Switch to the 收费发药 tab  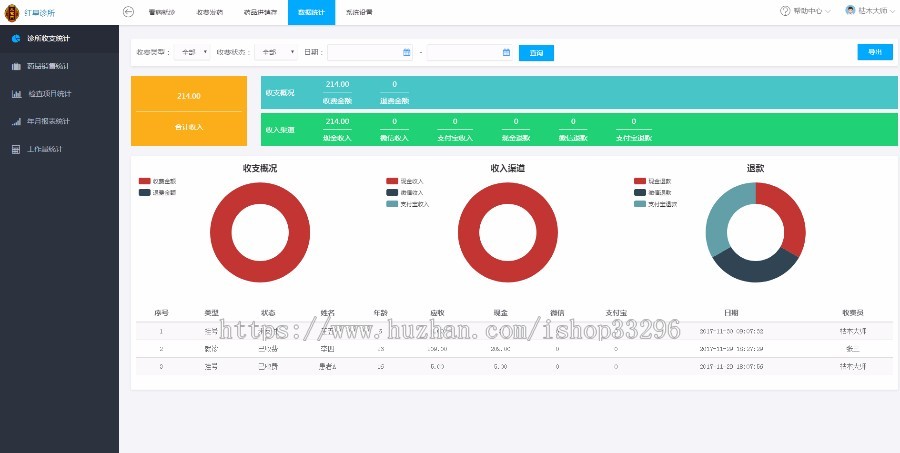(x=209, y=12)
